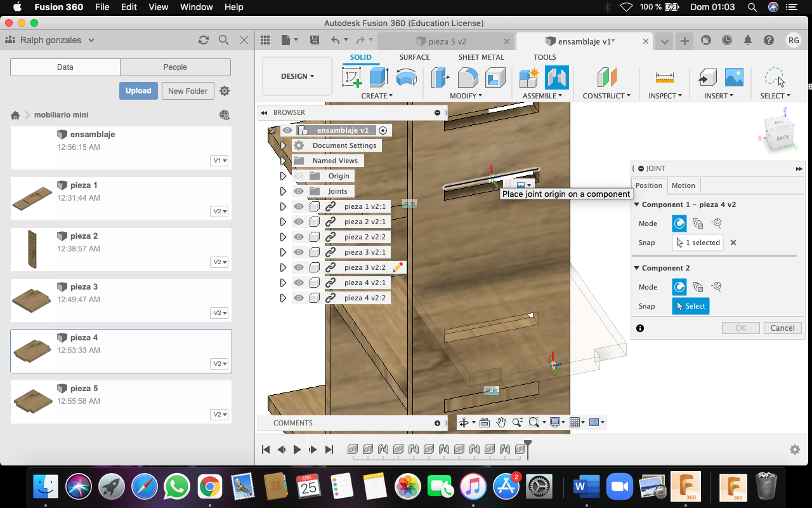
Task: Open data panel settings gear
Action: point(225,91)
